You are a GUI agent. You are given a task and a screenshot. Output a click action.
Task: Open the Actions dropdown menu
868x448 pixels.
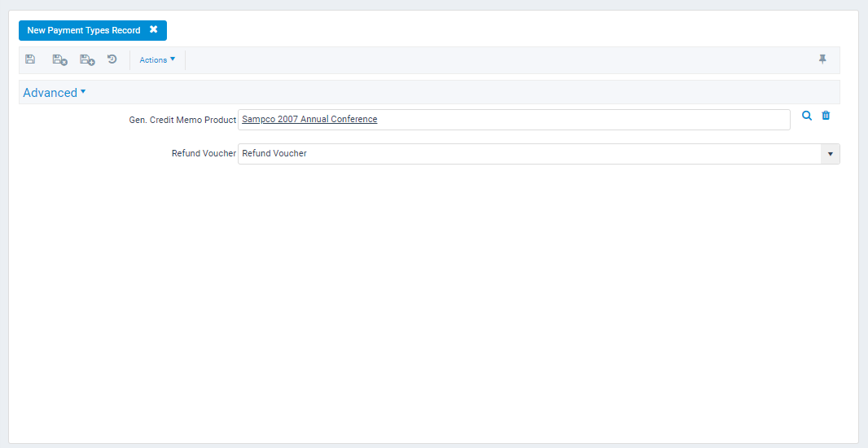[x=157, y=59]
